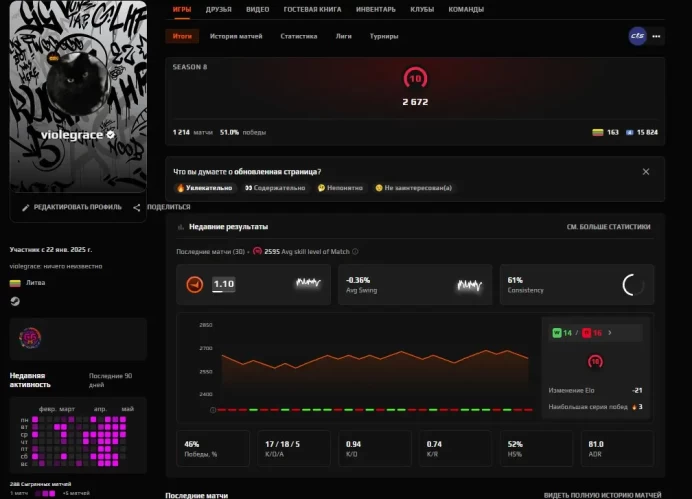Image resolution: width=692 pixels, height=499 pixels.
Task: Click the level 10 badge in Elo summary panel
Action: point(595,362)
